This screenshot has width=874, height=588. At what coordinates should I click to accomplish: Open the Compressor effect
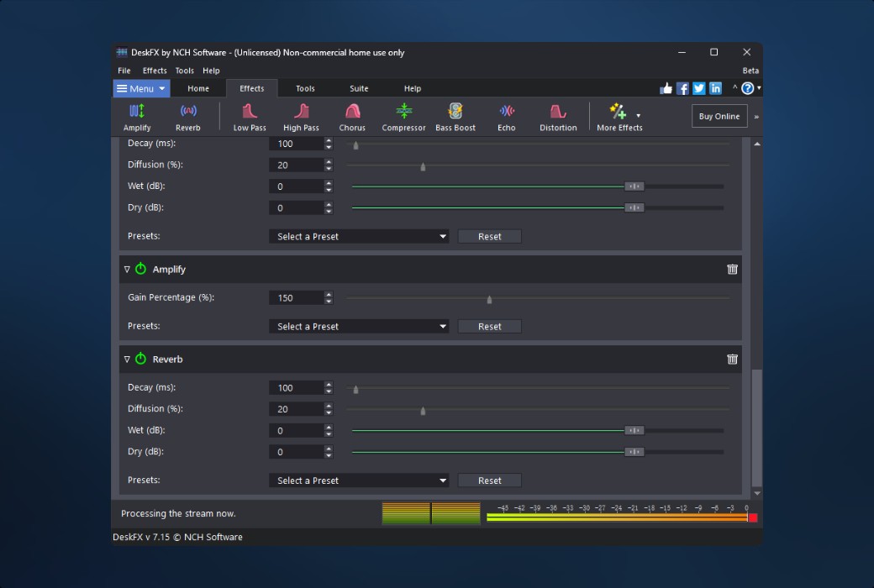403,117
